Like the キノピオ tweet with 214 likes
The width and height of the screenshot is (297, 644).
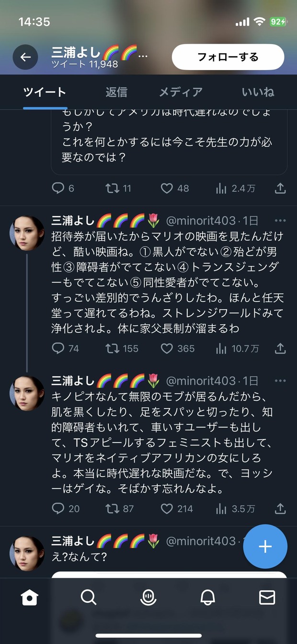(167, 508)
